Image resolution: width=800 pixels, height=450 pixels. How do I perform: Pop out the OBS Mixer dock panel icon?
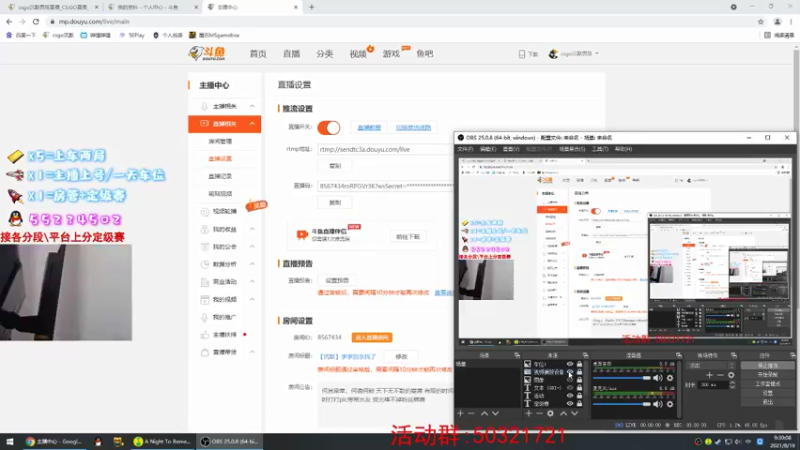pos(679,355)
